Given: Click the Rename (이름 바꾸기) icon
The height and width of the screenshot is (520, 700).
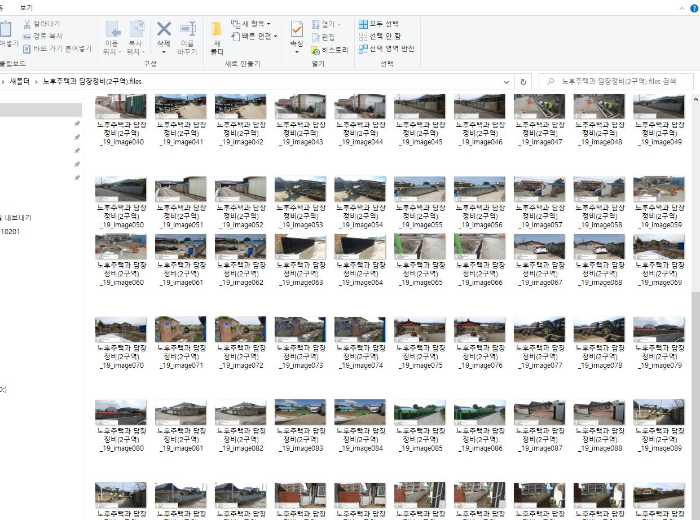Looking at the screenshot, I should [188, 29].
